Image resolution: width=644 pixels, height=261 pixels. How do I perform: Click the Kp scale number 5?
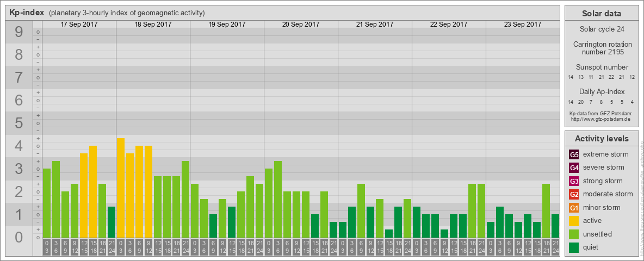[x=19, y=123]
